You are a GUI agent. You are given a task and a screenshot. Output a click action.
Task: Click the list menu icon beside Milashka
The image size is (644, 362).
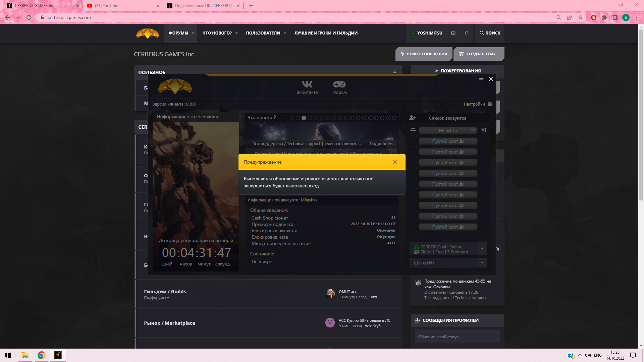point(413,130)
